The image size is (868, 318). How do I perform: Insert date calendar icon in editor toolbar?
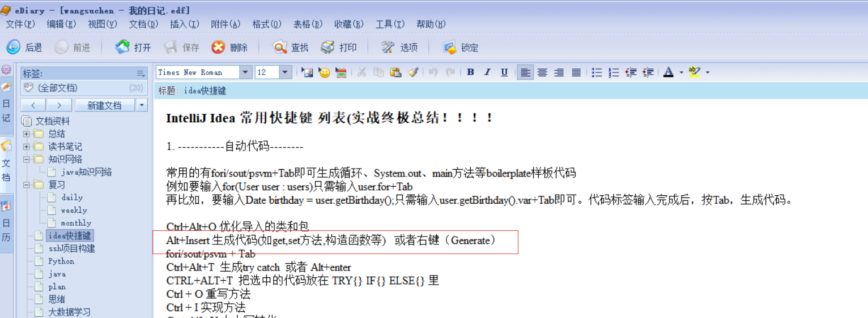(341, 72)
